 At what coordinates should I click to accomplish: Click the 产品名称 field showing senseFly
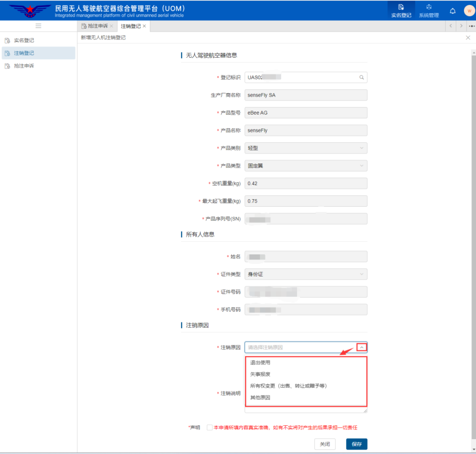306,130
